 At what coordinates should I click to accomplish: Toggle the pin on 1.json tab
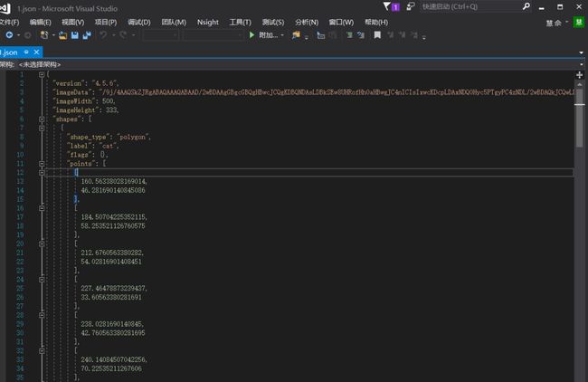click(26, 53)
